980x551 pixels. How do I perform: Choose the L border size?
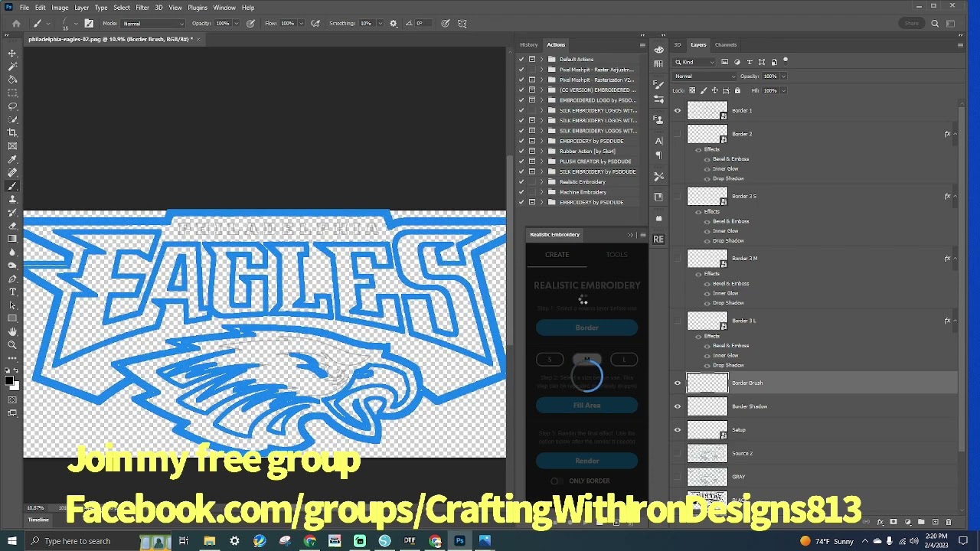coord(624,360)
